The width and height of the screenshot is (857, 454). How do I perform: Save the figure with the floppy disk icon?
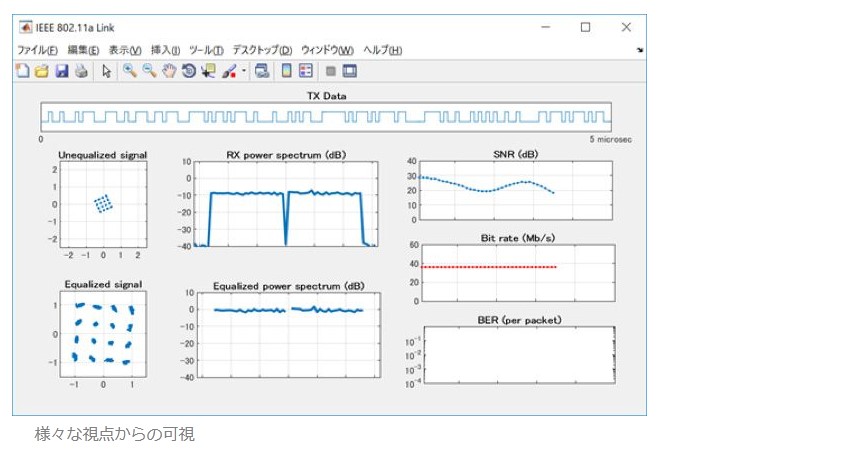(x=61, y=71)
